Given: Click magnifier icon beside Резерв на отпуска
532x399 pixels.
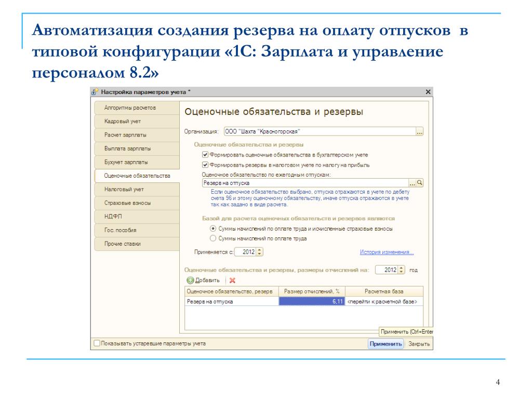Looking at the screenshot, I should [420, 183].
